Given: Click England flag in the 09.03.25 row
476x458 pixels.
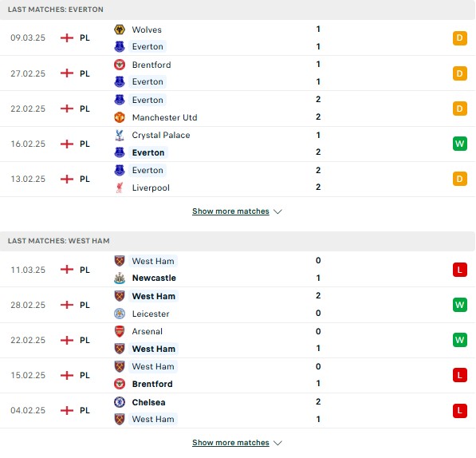Looking at the screenshot, I should (x=67, y=38).
